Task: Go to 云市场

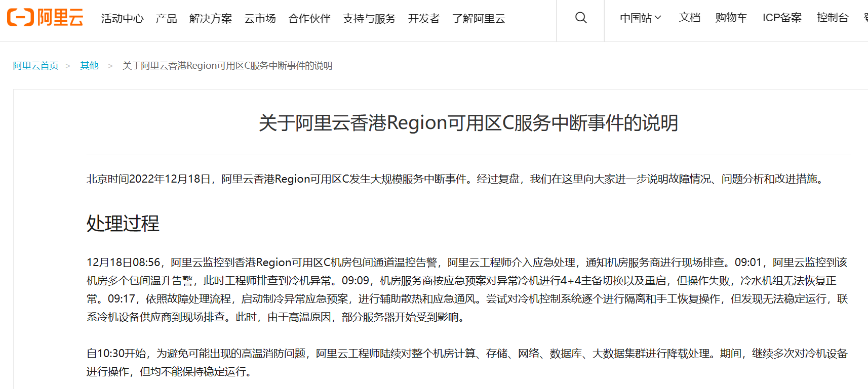Action: click(260, 19)
